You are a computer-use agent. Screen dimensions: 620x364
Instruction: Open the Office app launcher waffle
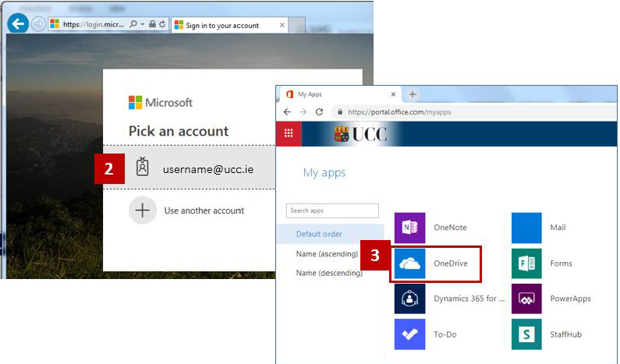(x=288, y=133)
